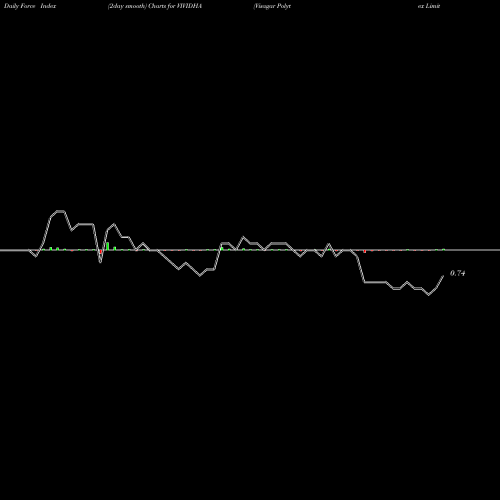Screen dimensions: 500x500
Task: Select the 'ex Limit' heading text
Action: (x=429, y=6)
